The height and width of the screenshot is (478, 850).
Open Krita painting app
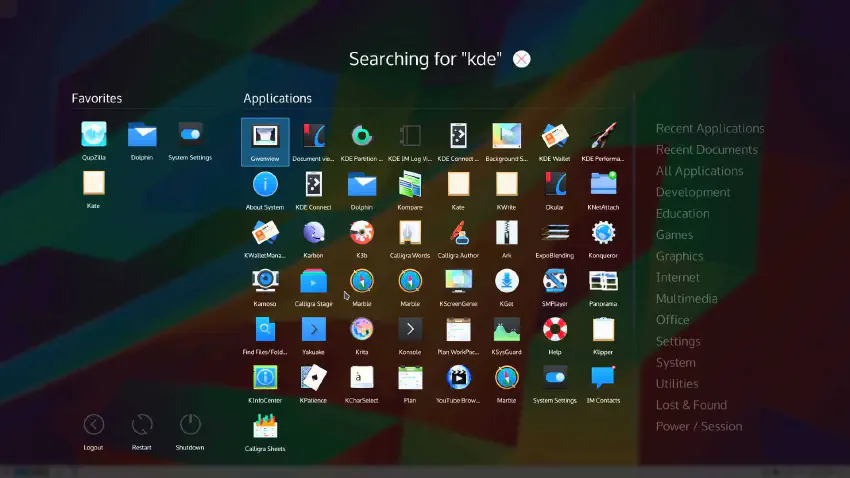click(x=362, y=335)
